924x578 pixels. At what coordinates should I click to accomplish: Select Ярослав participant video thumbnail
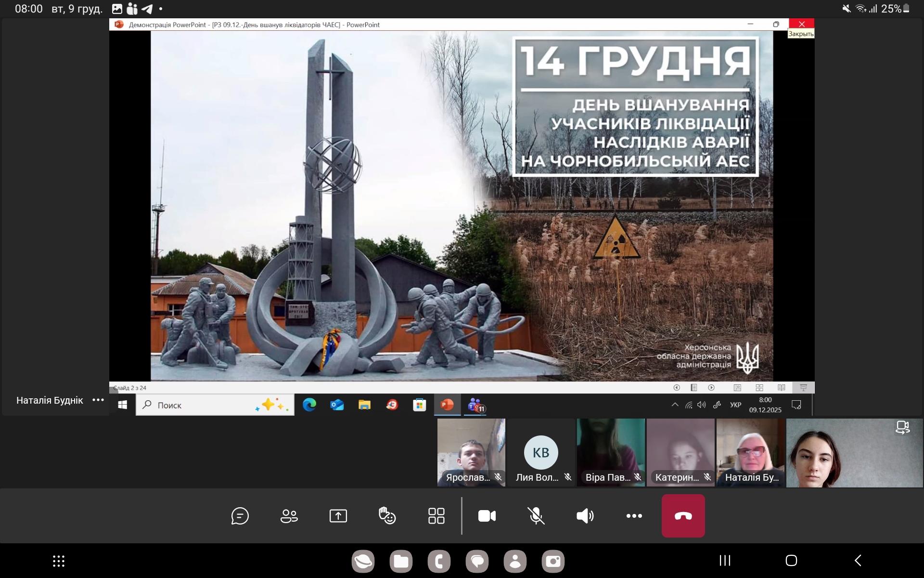tap(471, 452)
